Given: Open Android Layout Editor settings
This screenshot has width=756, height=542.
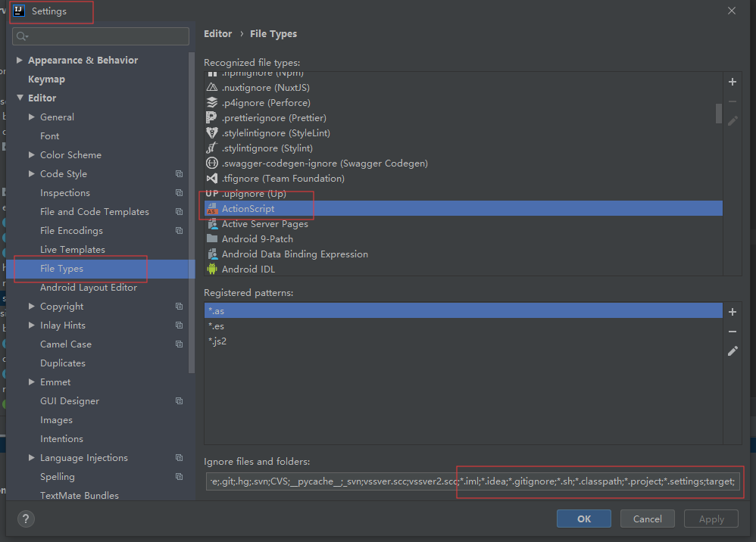Looking at the screenshot, I should tap(89, 287).
